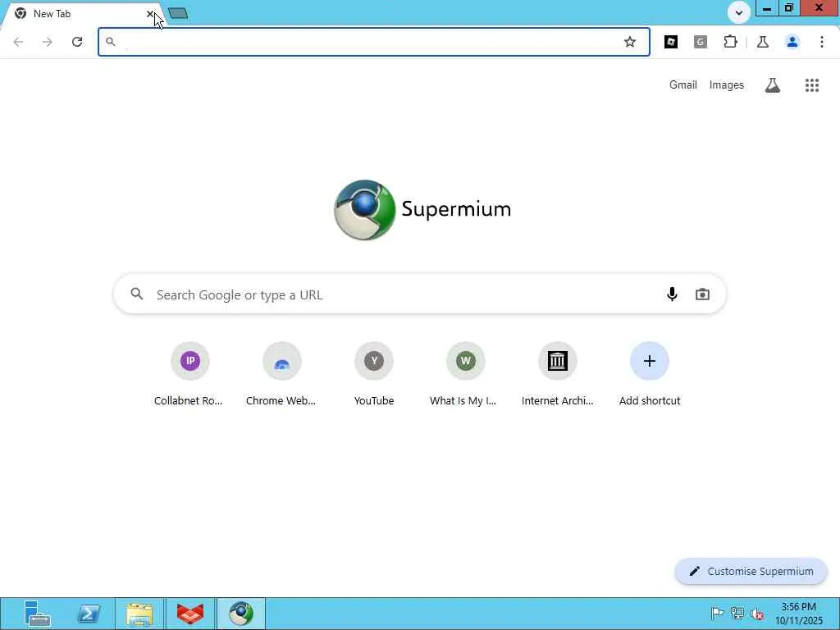Open the Images link

(x=727, y=84)
